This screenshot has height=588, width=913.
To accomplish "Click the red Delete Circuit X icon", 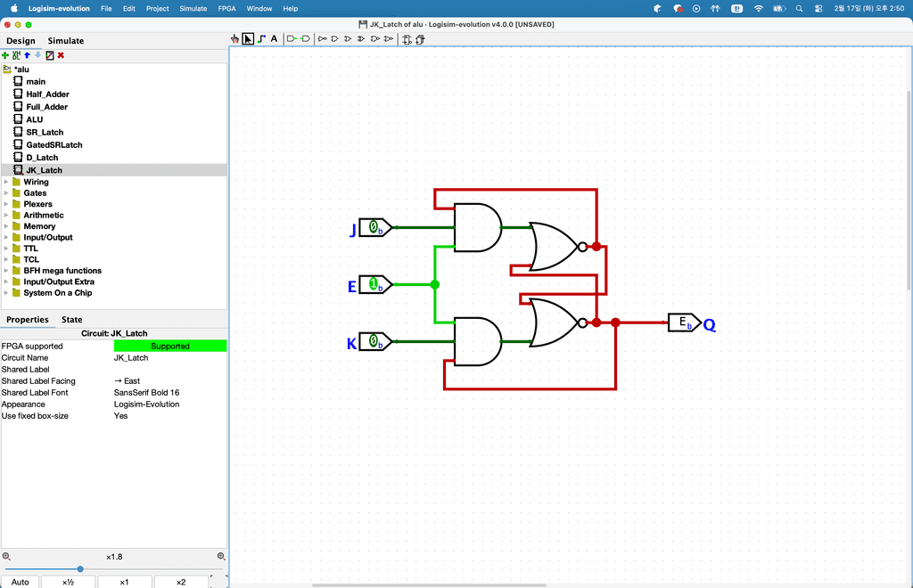I will [x=61, y=55].
